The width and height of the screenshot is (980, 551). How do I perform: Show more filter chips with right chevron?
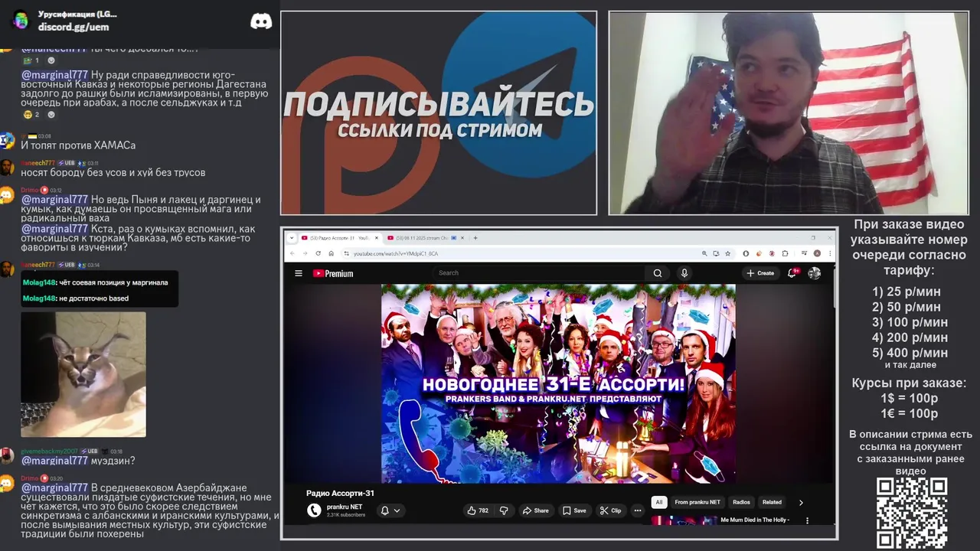[801, 503]
